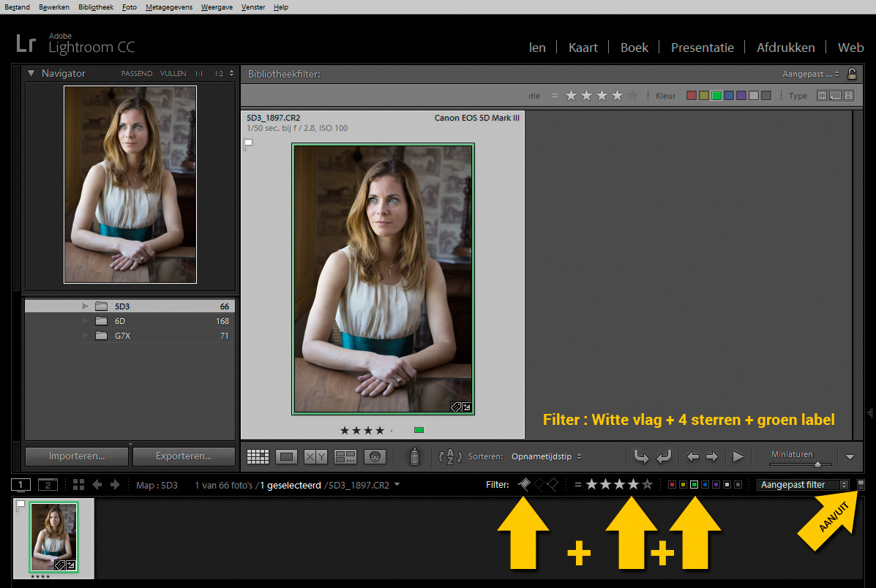The image size is (876, 588).
Task: Select the Painter spray can tool
Action: [x=414, y=457]
